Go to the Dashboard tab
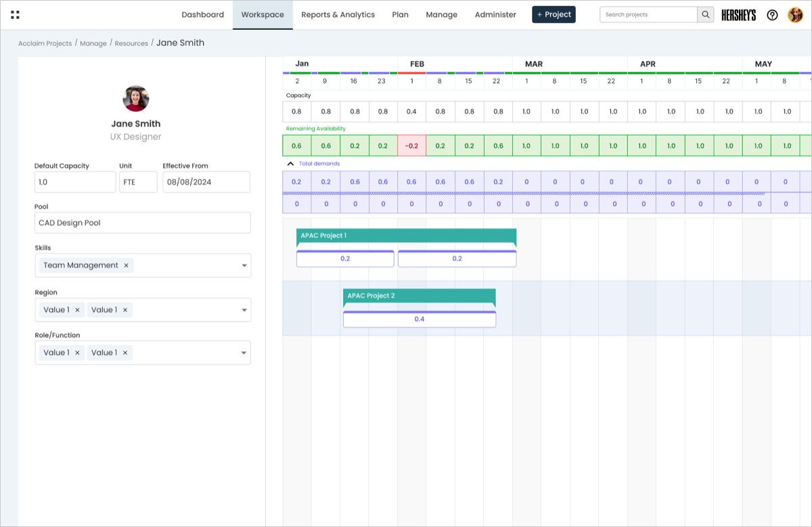Viewport: 812px width, 527px height. coord(202,15)
